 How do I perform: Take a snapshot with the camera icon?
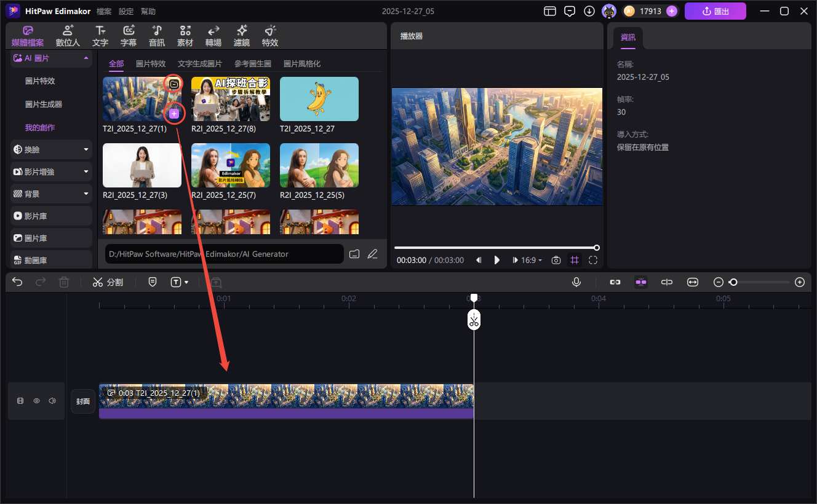[556, 260]
